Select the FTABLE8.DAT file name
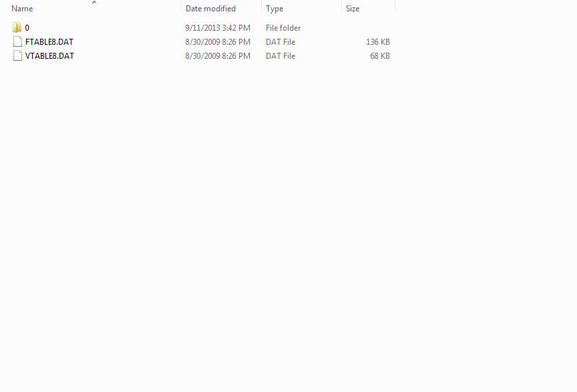 (x=49, y=42)
